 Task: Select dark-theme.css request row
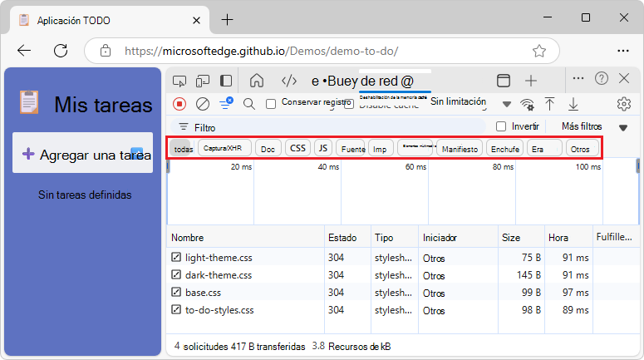[403, 275]
